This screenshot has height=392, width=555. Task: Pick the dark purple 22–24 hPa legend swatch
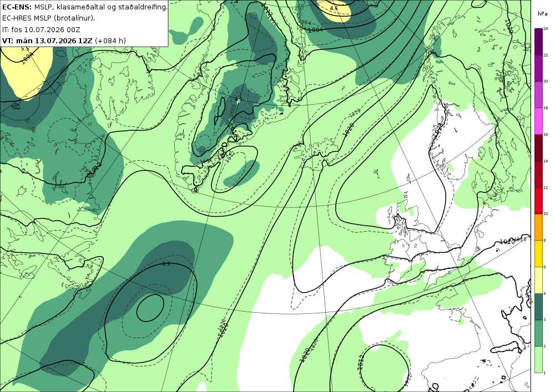click(x=538, y=42)
